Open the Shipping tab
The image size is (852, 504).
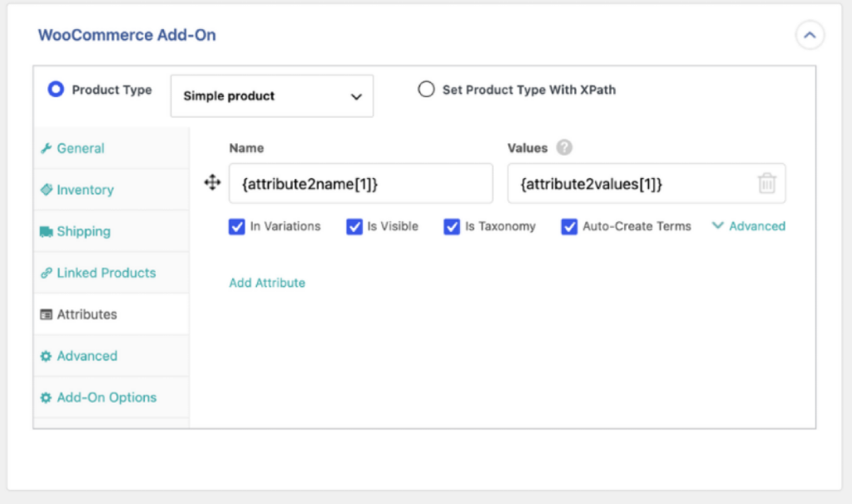[x=111, y=231]
